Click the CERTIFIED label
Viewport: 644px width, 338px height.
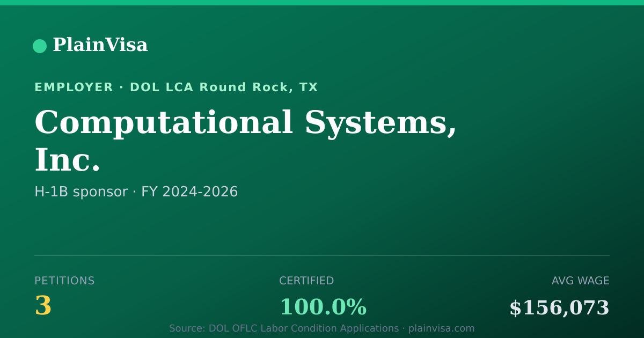pyautogui.click(x=306, y=281)
